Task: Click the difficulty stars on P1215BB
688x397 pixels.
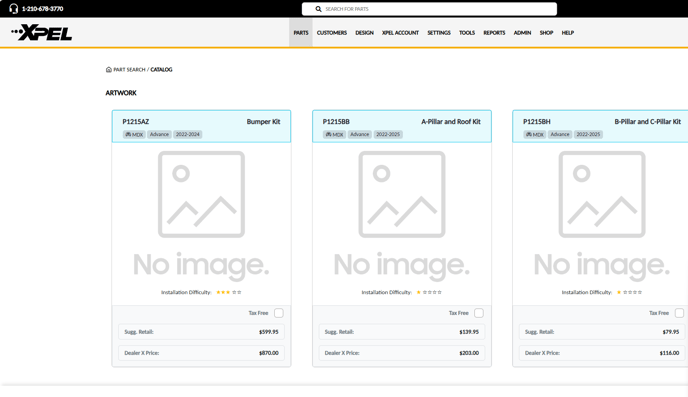Action: (x=429, y=292)
